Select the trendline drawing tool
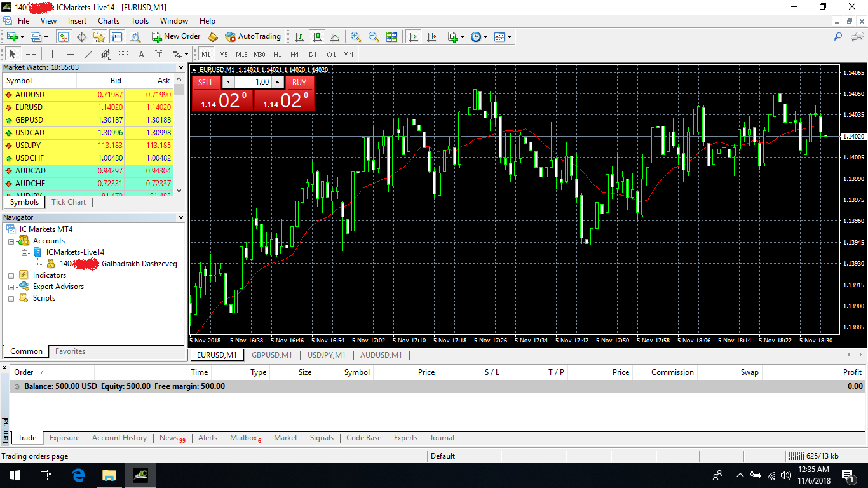The width and height of the screenshot is (868, 488). [88, 54]
